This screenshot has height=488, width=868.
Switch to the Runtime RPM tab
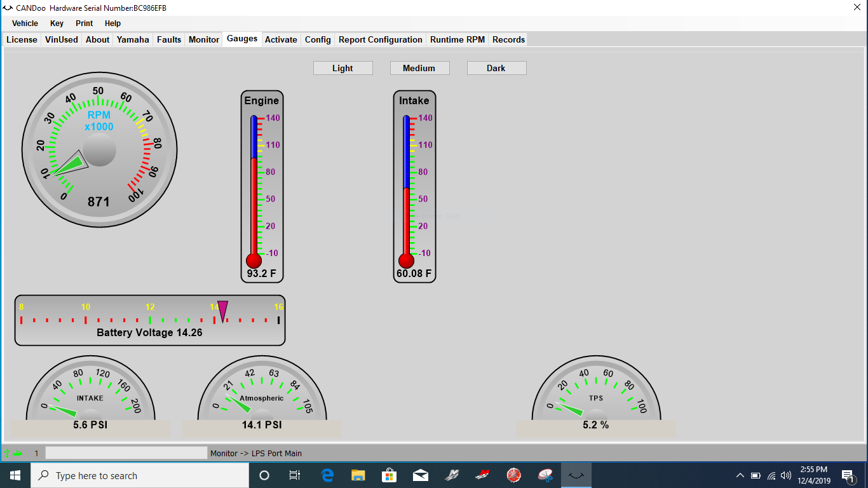(457, 39)
